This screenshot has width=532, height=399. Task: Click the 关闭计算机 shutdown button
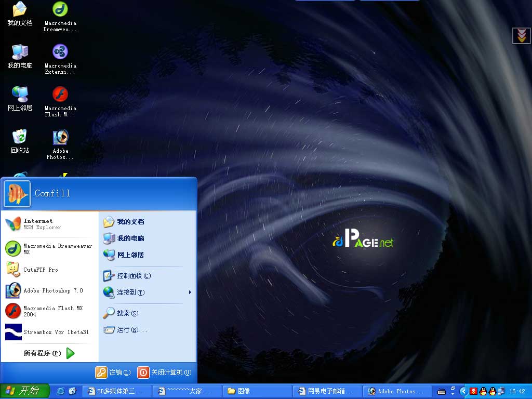point(165,373)
